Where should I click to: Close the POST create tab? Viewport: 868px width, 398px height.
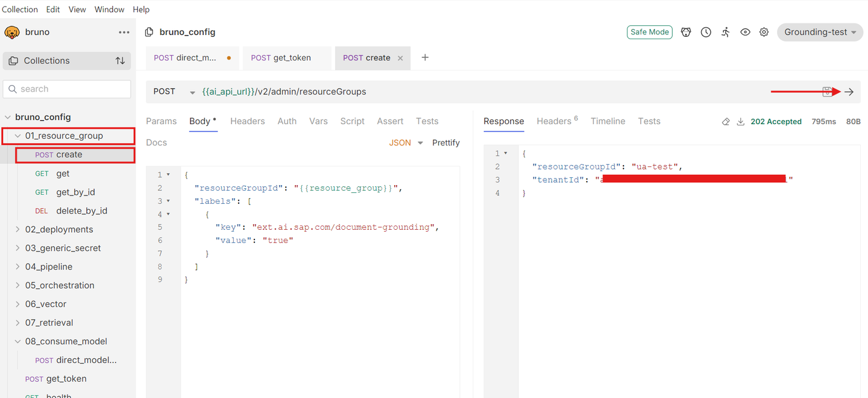coord(400,58)
